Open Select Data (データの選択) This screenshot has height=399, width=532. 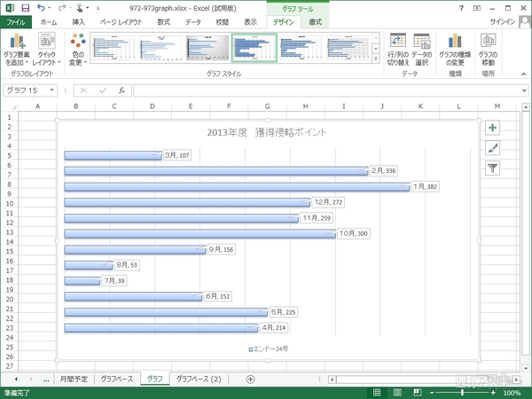pos(422,50)
